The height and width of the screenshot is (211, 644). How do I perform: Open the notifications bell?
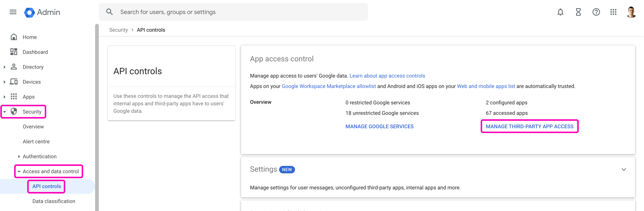pos(560,12)
